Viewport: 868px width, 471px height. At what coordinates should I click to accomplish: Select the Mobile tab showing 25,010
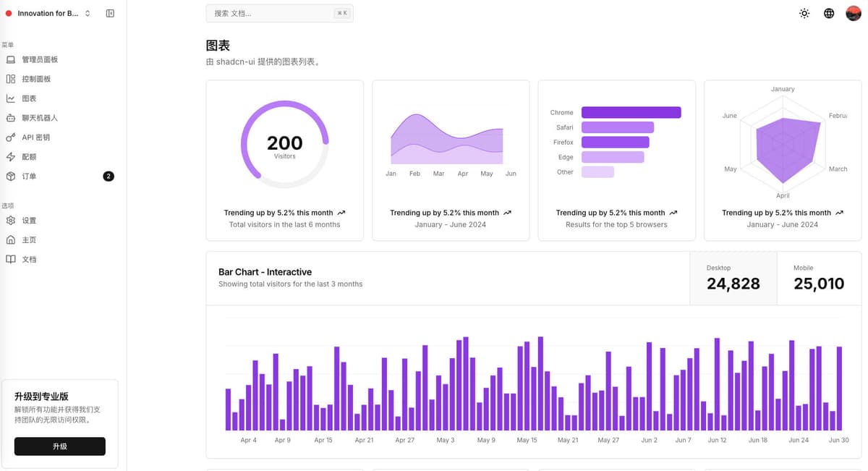[819, 279]
